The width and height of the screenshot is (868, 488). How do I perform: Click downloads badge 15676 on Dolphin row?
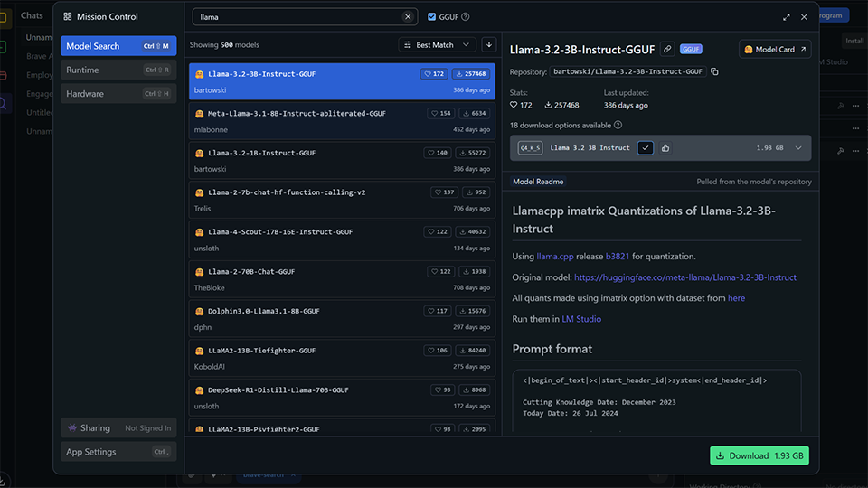tap(473, 311)
